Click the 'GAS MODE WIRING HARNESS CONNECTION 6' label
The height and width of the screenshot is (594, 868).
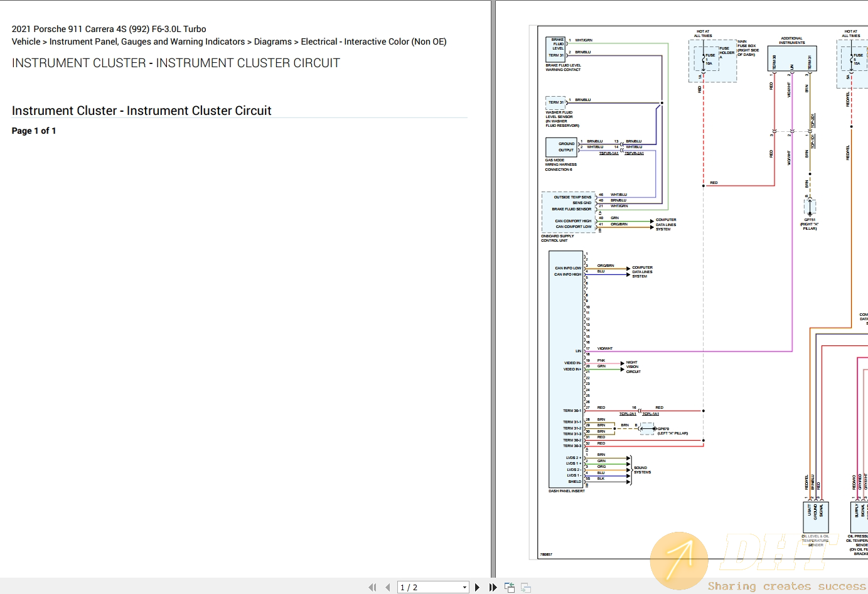click(560, 165)
